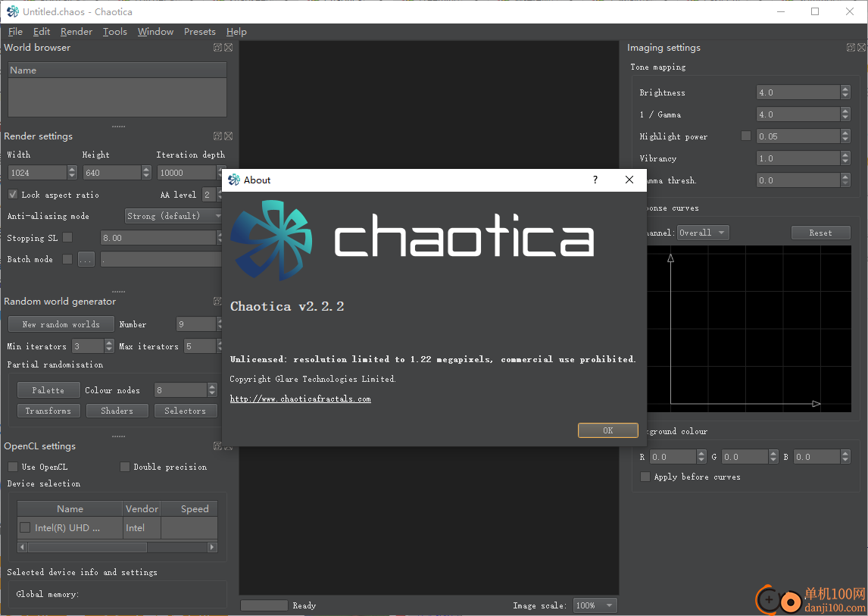Adjust the Width spinner arrows
The width and height of the screenshot is (868, 616).
tap(72, 173)
